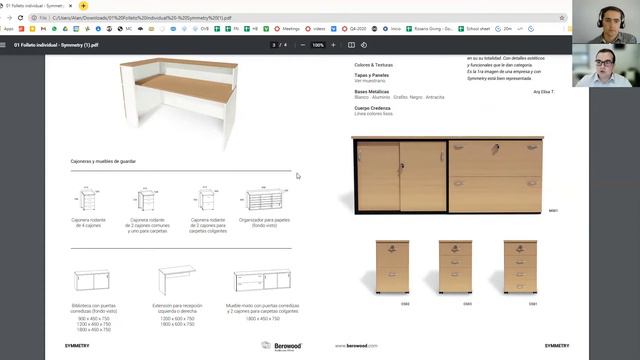
Task: Click the three-drawer pedestal photo
Action: point(456,267)
